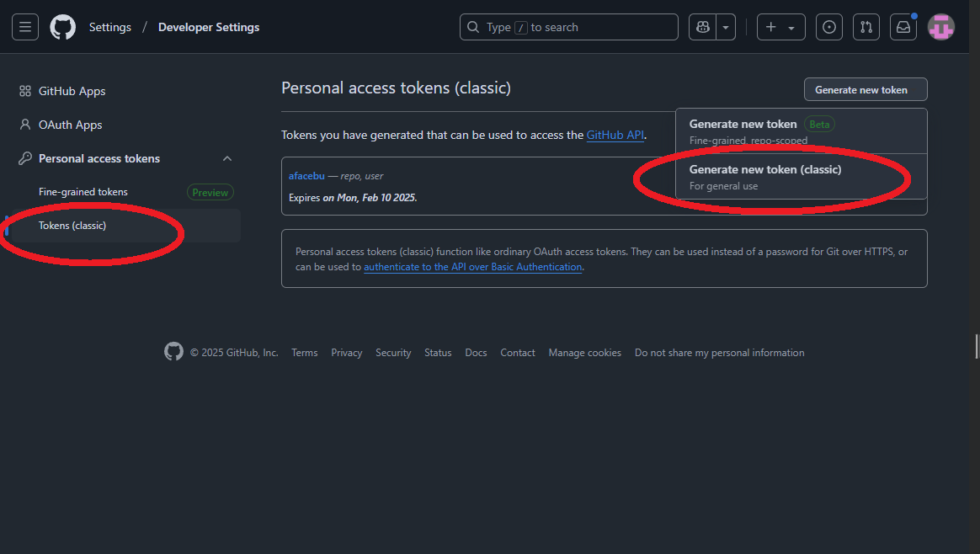Open the create new plus dropdown
Screen dimensions: 980x554
[780, 27]
